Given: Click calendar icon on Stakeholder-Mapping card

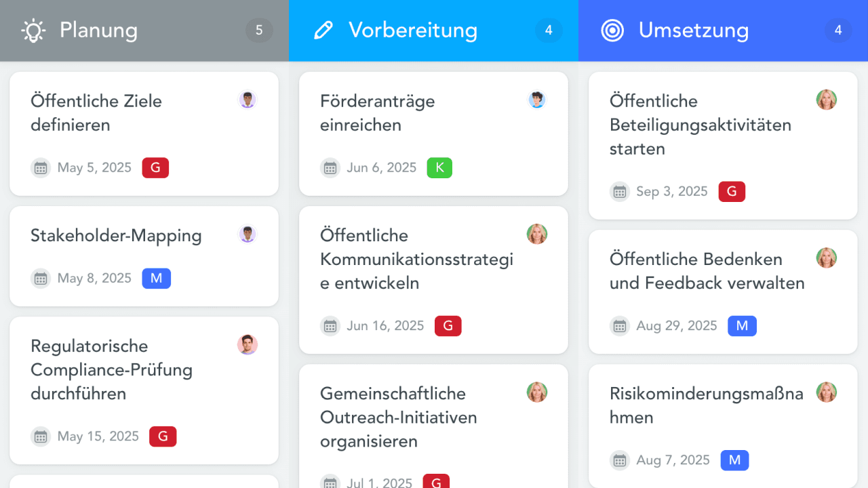Looking at the screenshot, I should (41, 279).
